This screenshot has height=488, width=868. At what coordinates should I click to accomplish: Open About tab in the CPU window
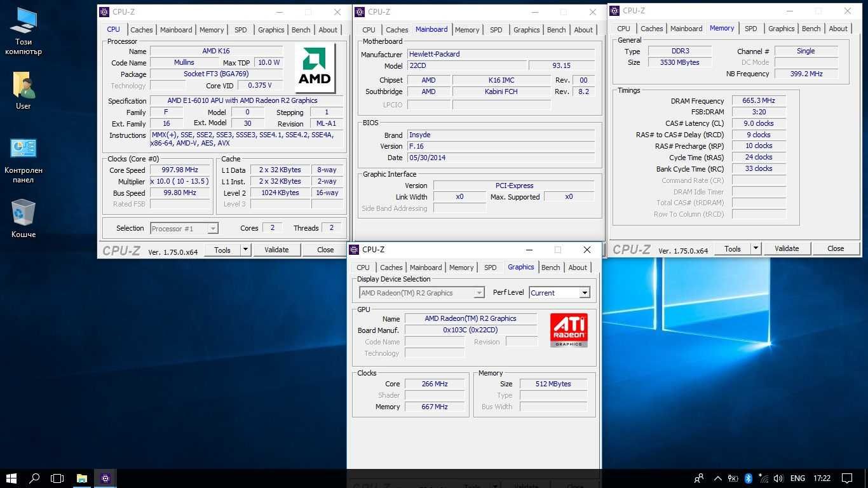[328, 30]
